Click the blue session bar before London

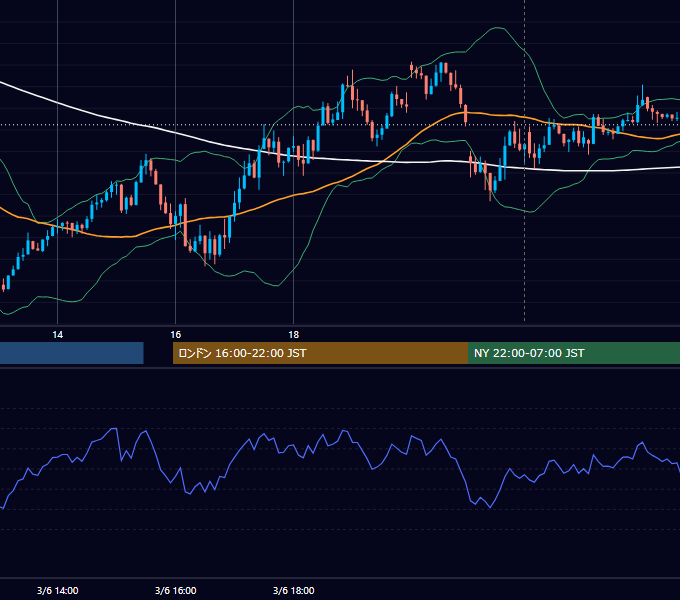tap(72, 353)
